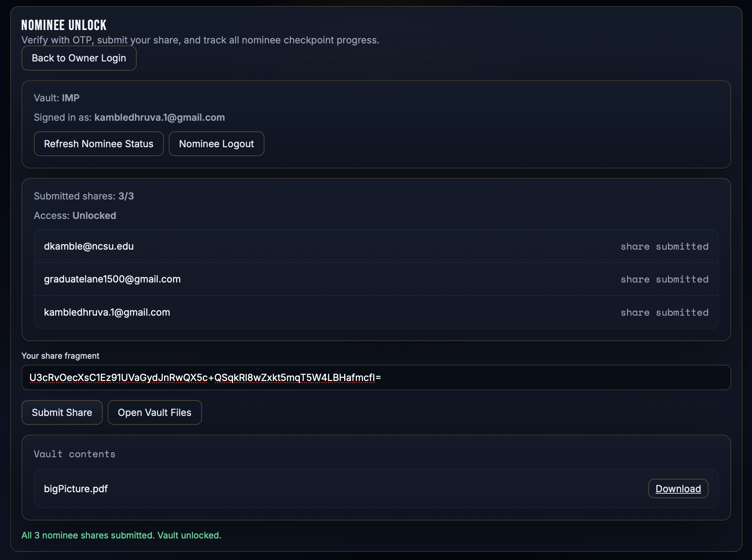Screen dimensions: 752x560
Task: Select the kambledhruva.1@gmail.com nominee row
Action: [376, 312]
